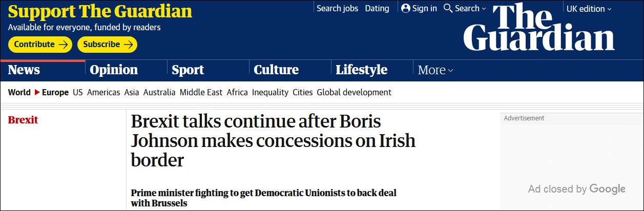Select the Europe subsection link
This screenshot has width=644, height=211.
[x=55, y=93]
